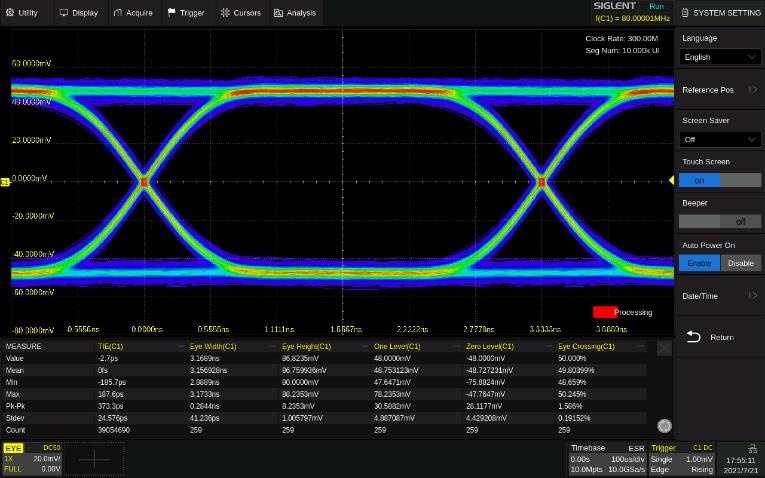Click the Acquire waveform icon
Image resolution: width=765 pixels, height=478 pixels.
119,13
